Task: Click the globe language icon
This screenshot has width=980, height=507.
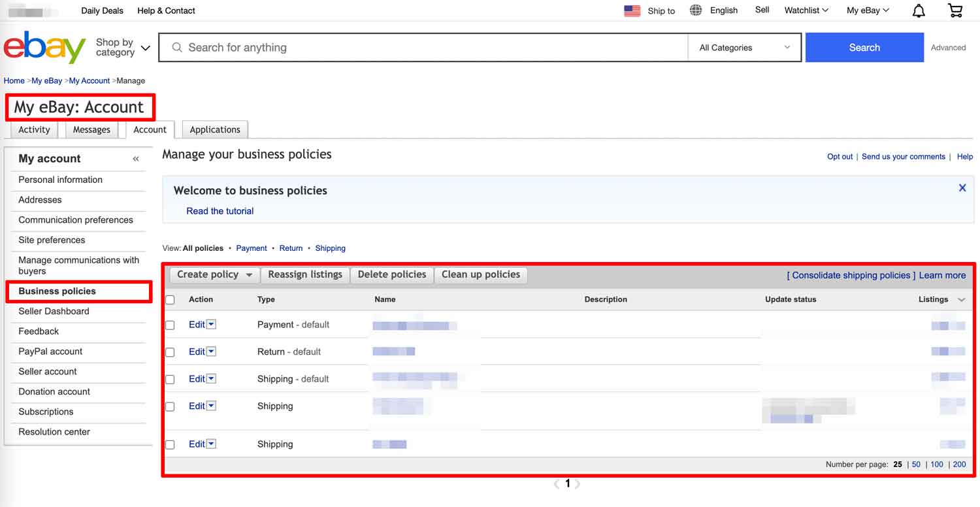Action: 696,10
